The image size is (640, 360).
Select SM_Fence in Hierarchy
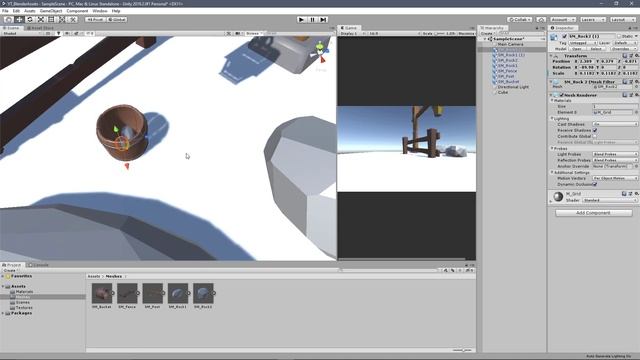tap(507, 71)
